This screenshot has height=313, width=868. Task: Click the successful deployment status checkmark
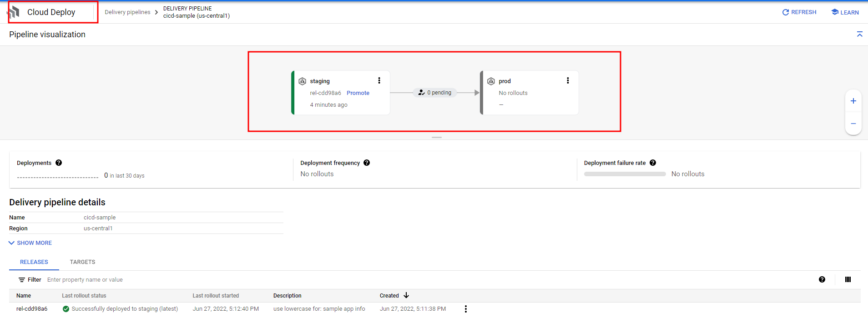(x=66, y=309)
